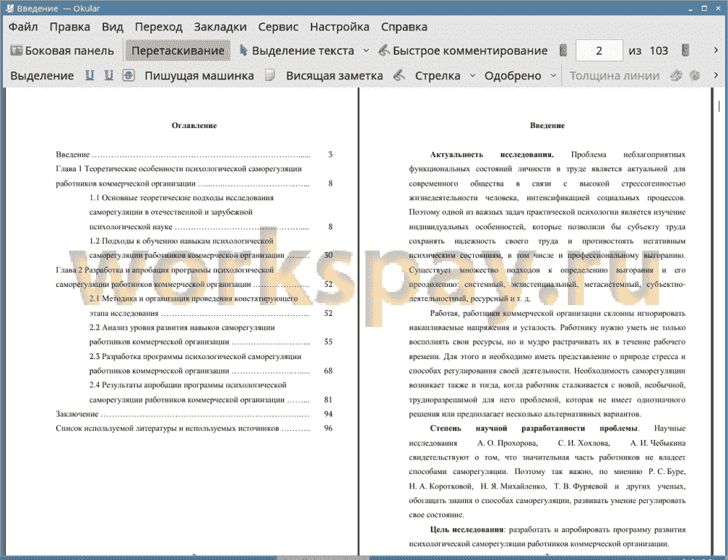The height and width of the screenshot is (560, 728).
Task: Click the first color palette icon after Толщина линии
Action: point(676,75)
